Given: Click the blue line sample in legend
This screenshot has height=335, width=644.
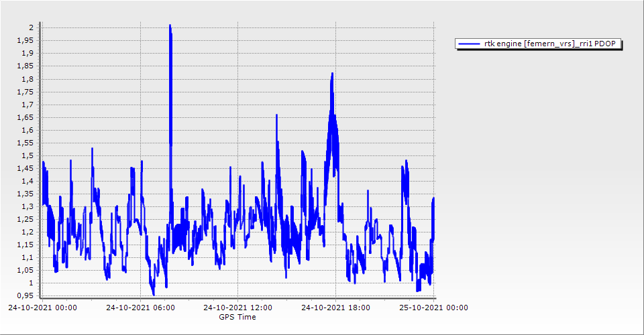Looking at the screenshot, I should [x=469, y=44].
